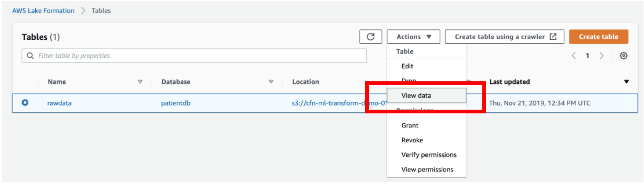Refresh the tables list
This screenshot has height=184, width=644.
[x=370, y=37]
